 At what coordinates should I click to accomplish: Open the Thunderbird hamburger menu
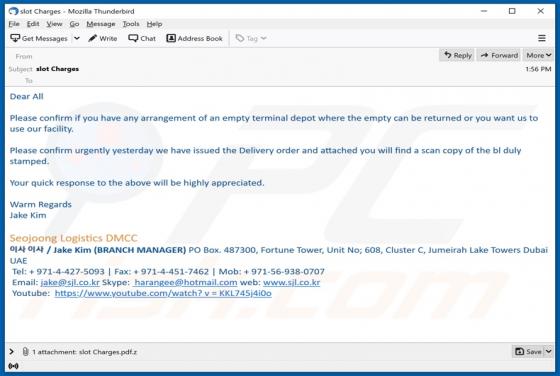[x=542, y=38]
